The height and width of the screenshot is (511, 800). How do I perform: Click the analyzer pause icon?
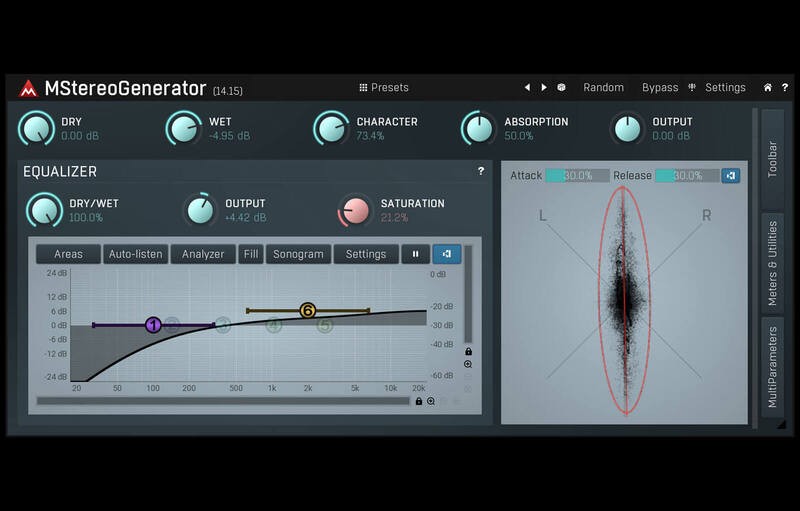pyautogui.click(x=415, y=254)
